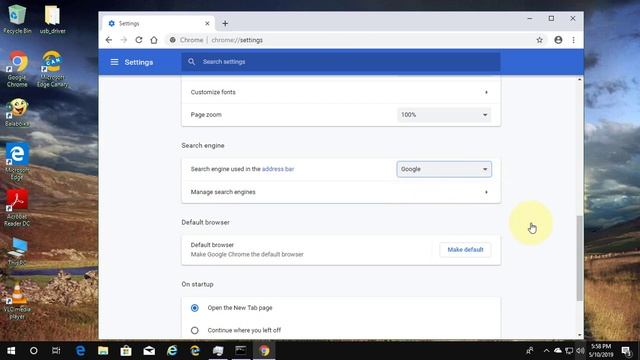640x360 pixels.
Task: Open the Chrome three-dot menu
Action: point(573,40)
